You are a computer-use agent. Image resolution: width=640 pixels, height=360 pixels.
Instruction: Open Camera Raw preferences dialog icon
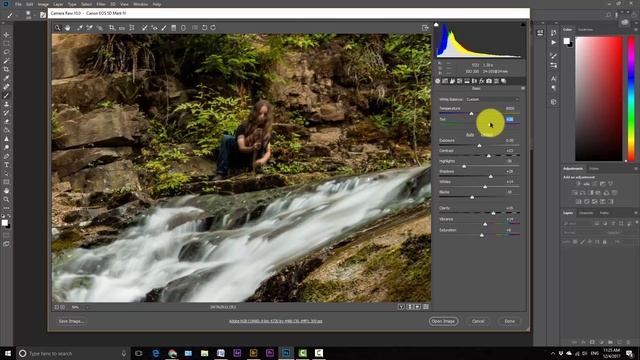coord(195,28)
